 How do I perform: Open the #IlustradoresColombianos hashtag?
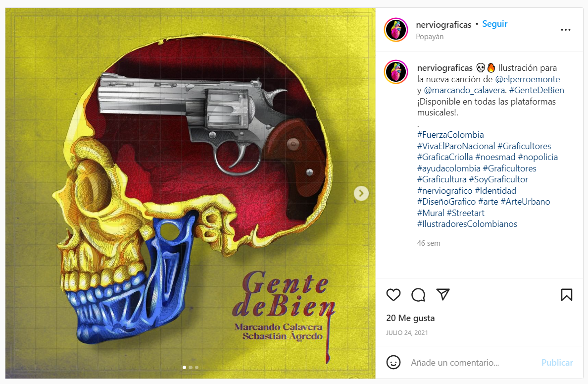(467, 224)
